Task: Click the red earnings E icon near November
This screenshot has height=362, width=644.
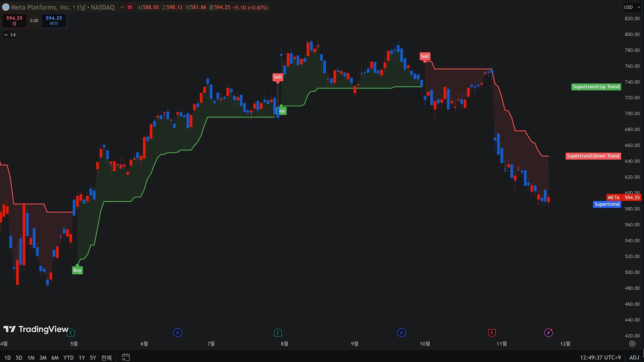Action: 492,333
